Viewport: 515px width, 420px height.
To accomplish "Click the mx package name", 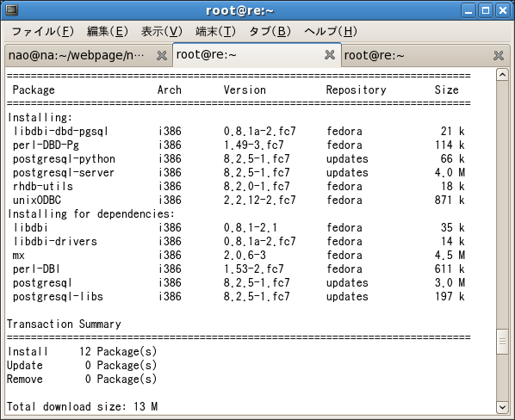I will (18, 256).
